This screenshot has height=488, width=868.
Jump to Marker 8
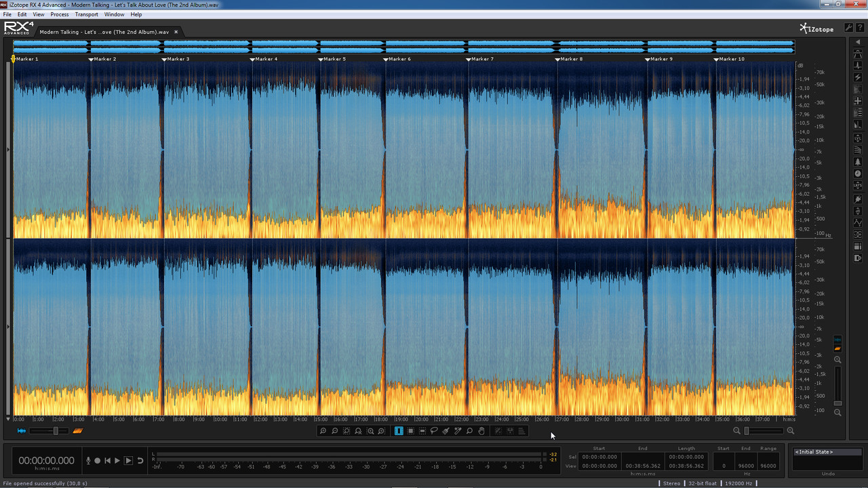[x=568, y=59]
